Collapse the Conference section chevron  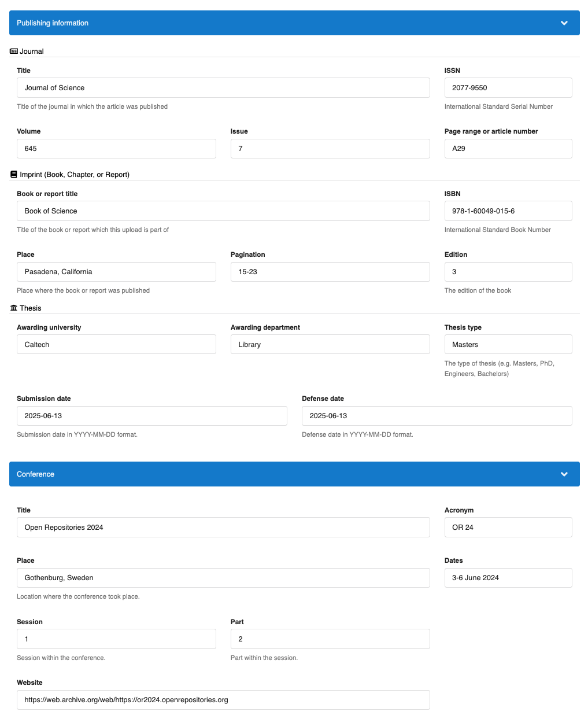(x=564, y=474)
